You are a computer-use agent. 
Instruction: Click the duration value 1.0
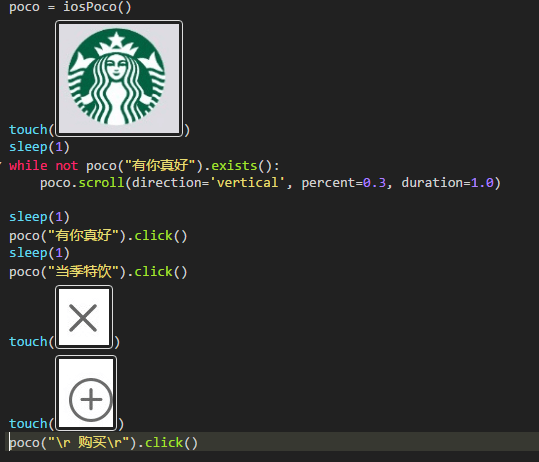(482, 183)
